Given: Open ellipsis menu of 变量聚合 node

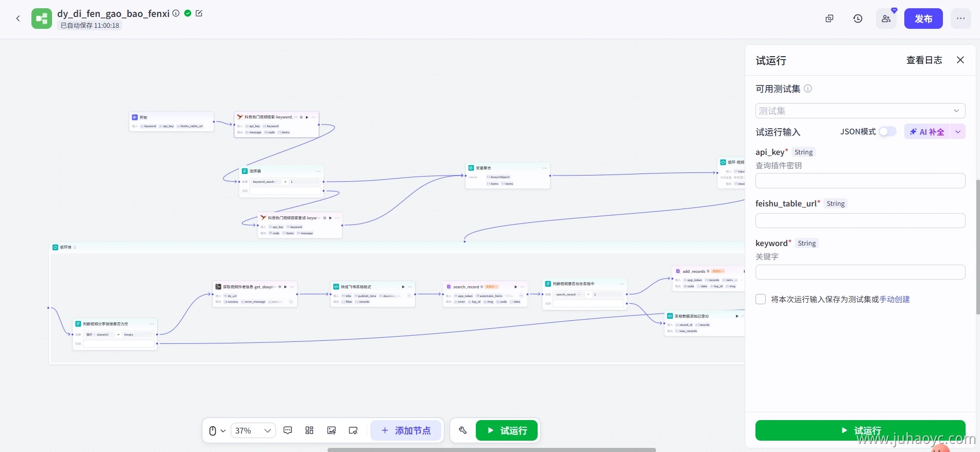Looking at the screenshot, I should (545, 168).
